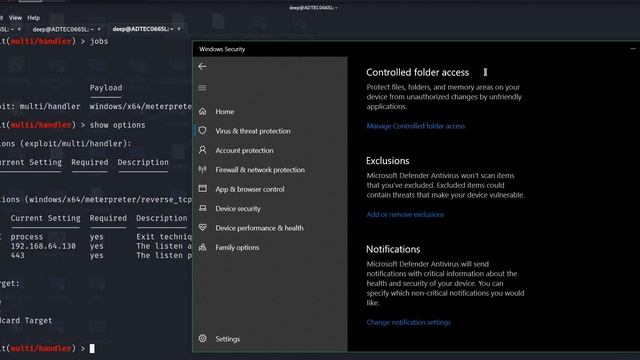Select App & browser control
This screenshot has width=640, height=360.
[250, 189]
